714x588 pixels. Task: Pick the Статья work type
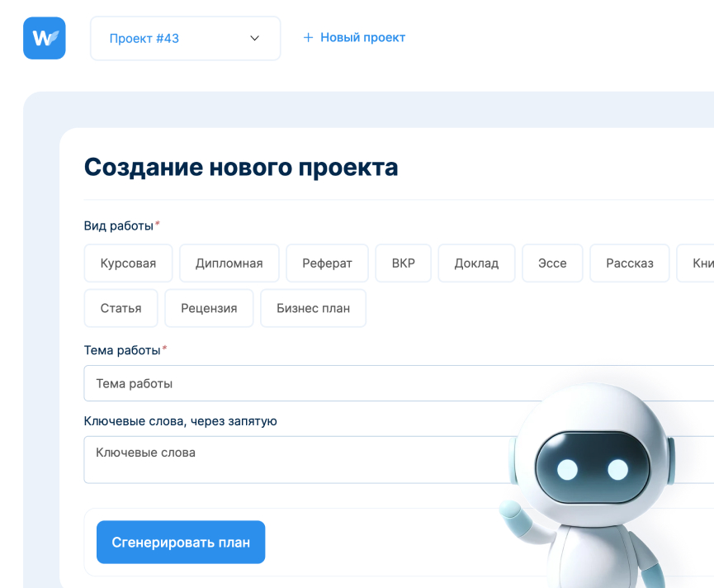pos(121,308)
